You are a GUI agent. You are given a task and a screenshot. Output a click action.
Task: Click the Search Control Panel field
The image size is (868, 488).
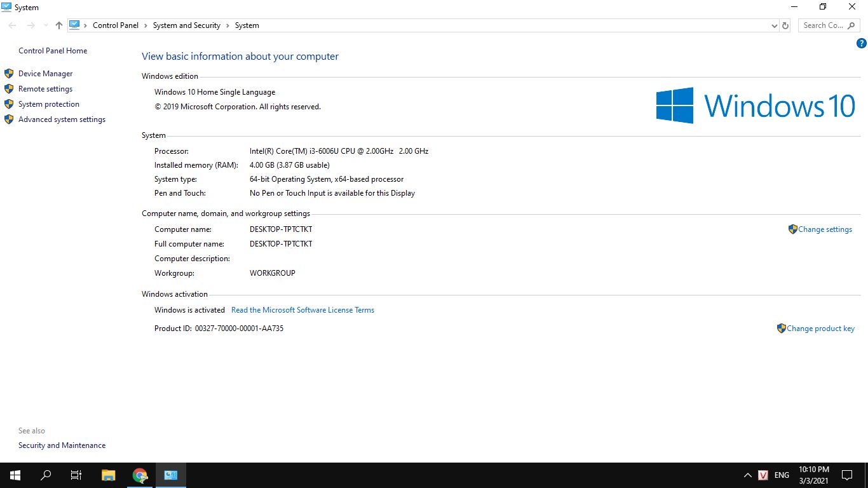coord(823,25)
